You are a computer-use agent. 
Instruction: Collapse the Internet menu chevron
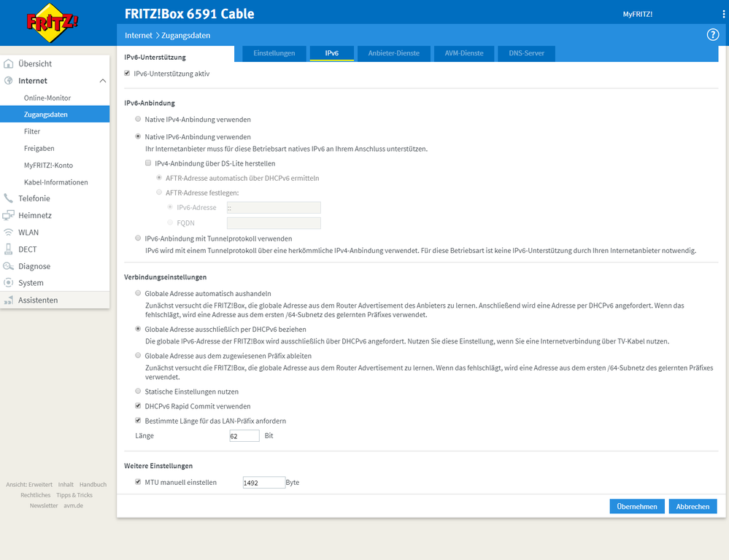[103, 81]
